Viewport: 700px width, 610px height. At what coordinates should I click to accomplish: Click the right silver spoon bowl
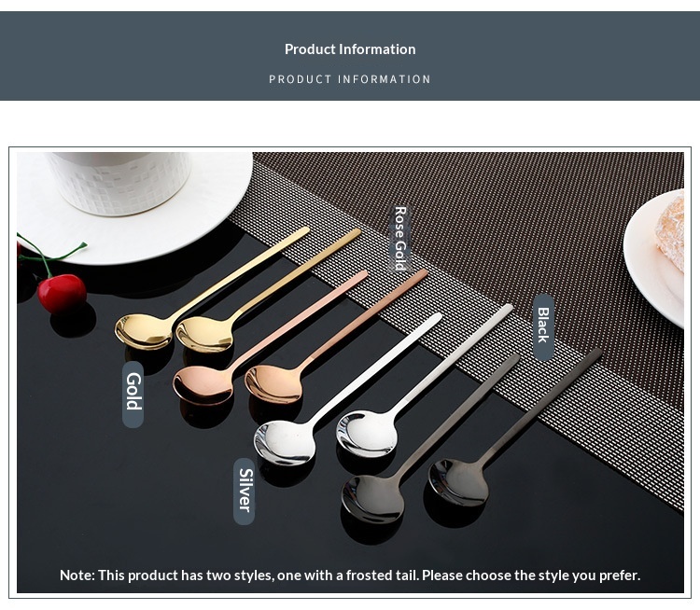pos(367,435)
